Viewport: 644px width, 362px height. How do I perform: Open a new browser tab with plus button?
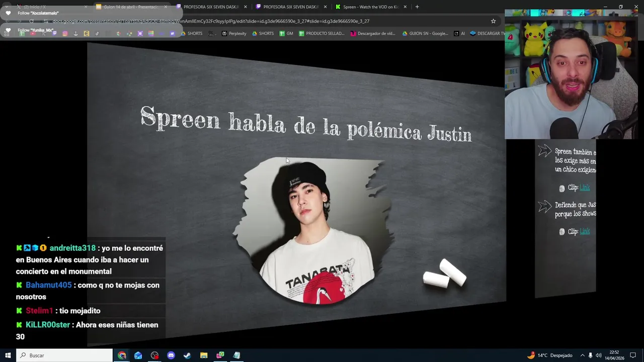417,7
